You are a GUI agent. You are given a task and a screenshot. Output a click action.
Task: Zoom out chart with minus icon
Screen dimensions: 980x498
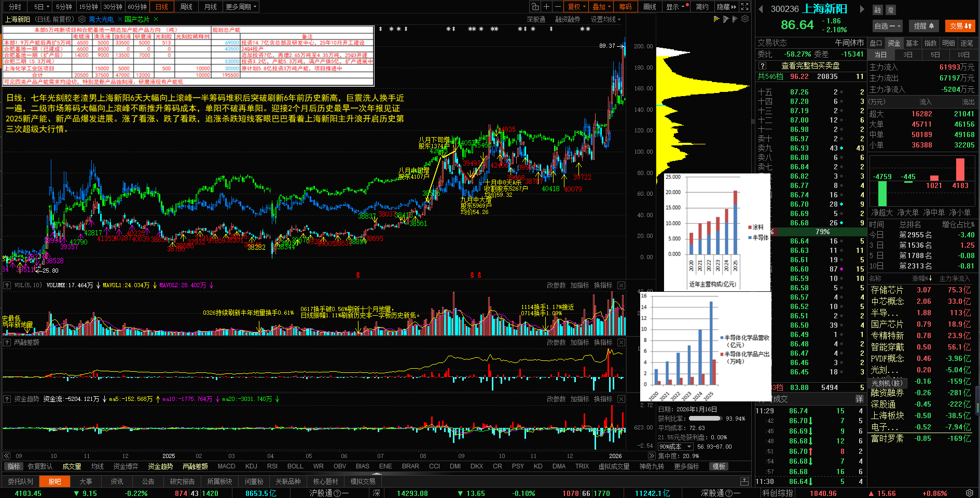click(558, 7)
